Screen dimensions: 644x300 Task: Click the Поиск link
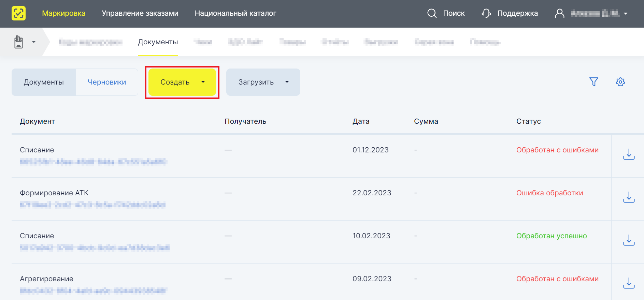(x=454, y=13)
